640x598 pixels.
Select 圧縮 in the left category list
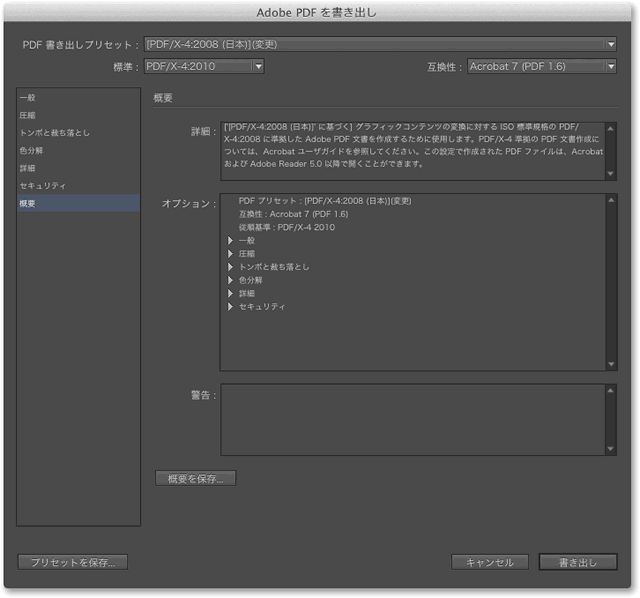[27, 116]
